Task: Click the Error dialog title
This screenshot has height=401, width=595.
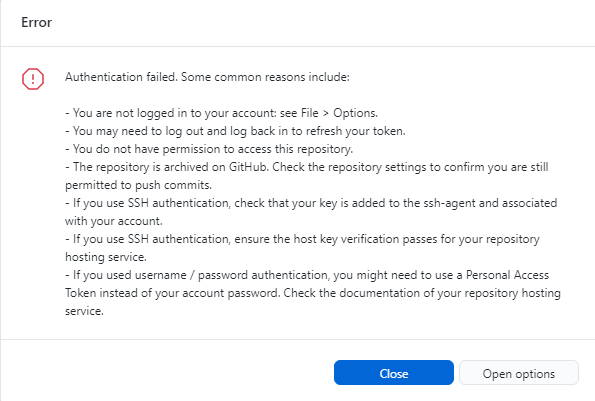Action: pos(36,22)
